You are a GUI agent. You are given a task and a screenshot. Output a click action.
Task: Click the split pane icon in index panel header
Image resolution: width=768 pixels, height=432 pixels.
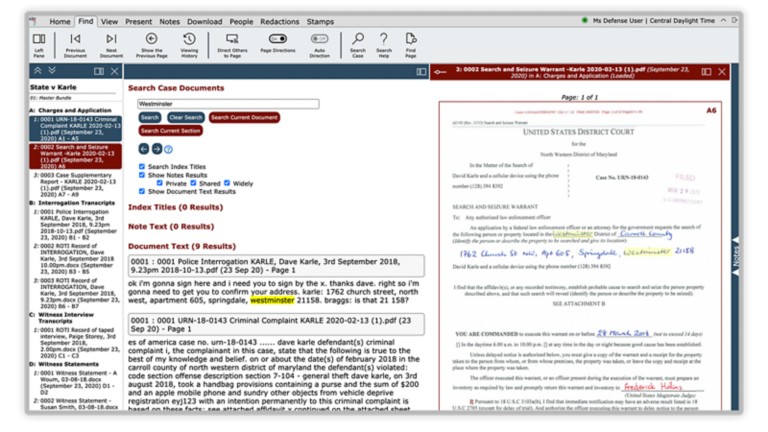click(99, 72)
